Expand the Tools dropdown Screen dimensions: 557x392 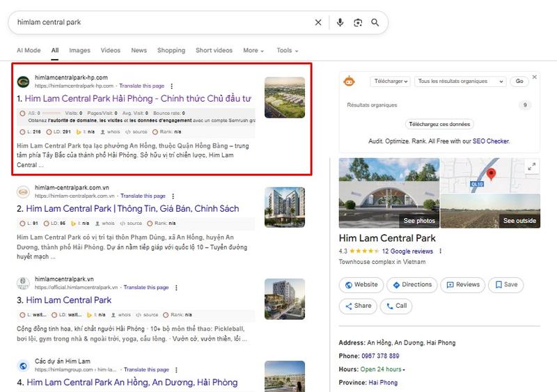tap(288, 50)
